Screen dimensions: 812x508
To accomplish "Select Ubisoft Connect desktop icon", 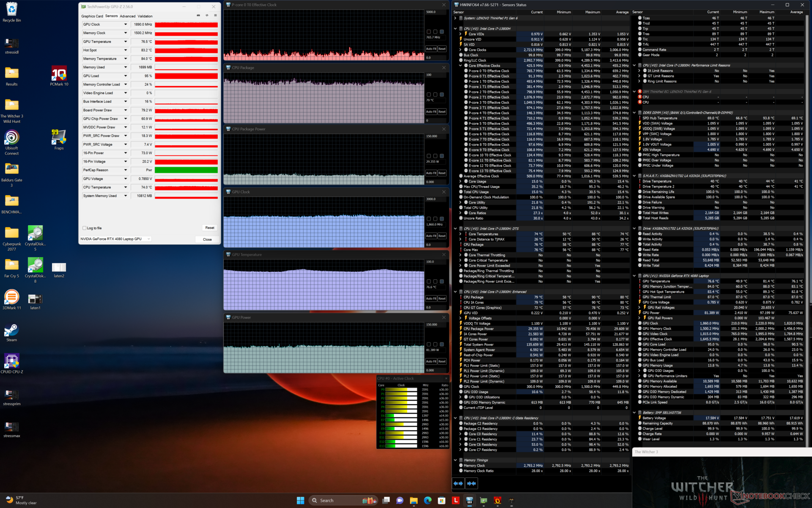I will [12, 143].
